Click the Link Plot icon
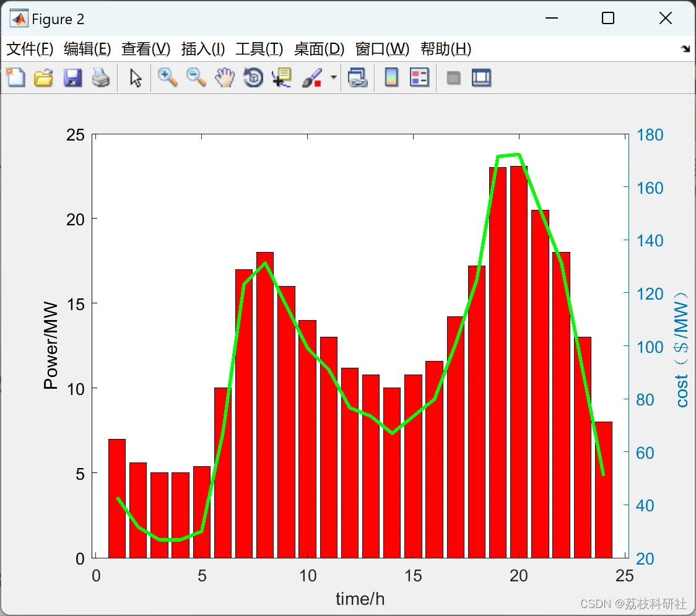Screen dimensions: 696x616 tap(358, 77)
